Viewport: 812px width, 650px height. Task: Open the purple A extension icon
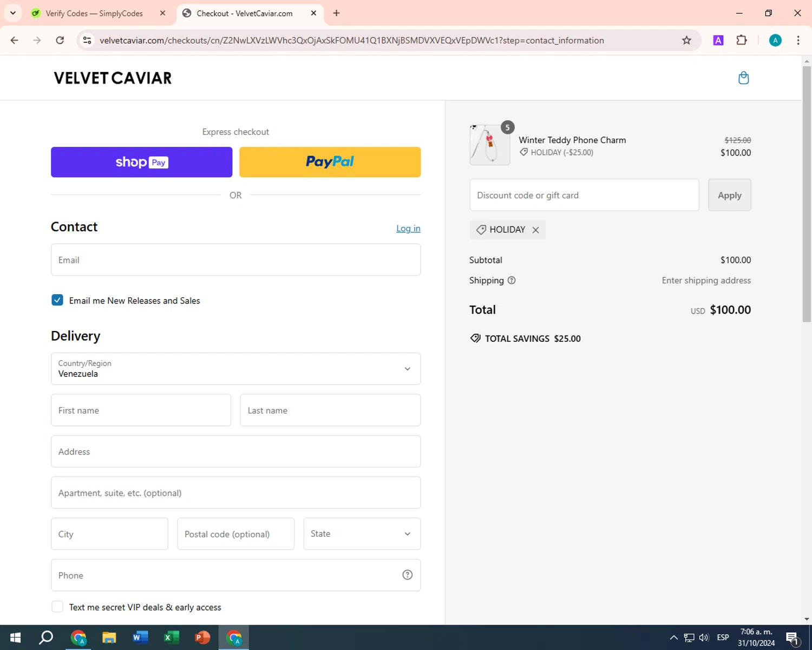pos(718,41)
